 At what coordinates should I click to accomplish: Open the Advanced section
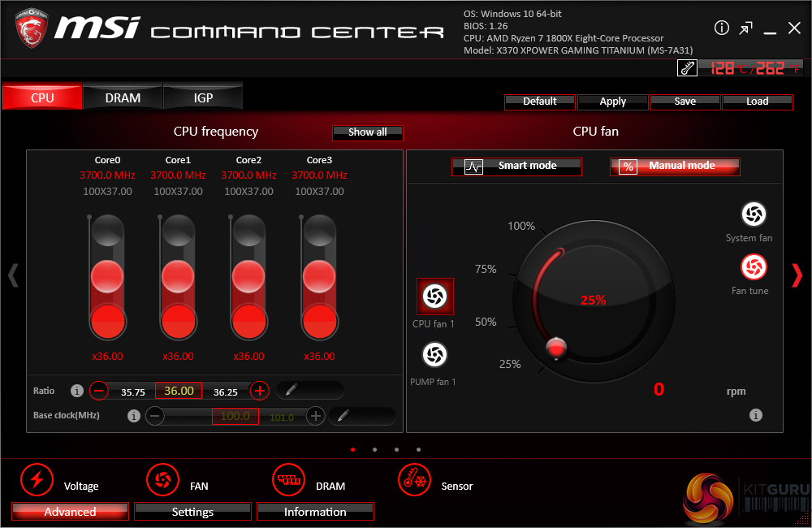point(70,512)
